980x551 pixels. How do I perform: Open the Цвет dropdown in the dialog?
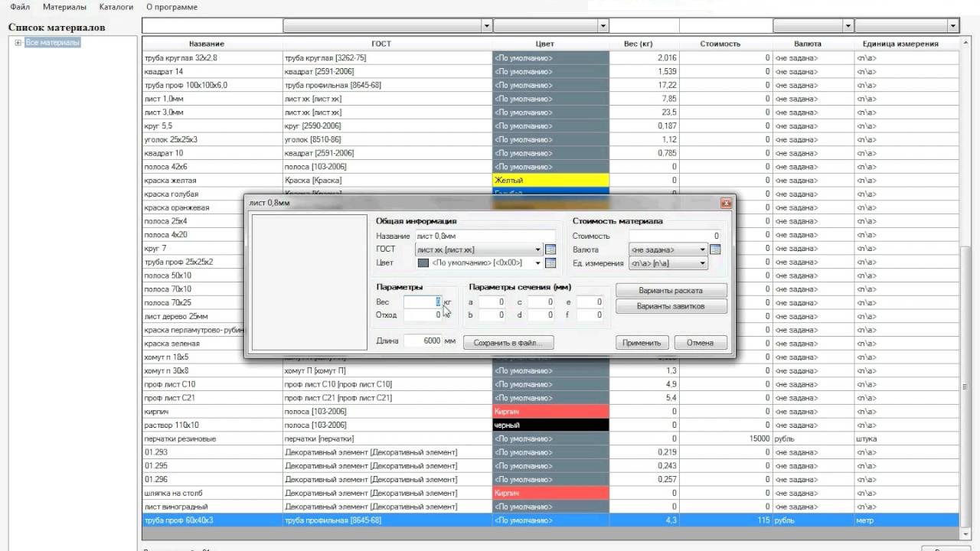point(538,263)
